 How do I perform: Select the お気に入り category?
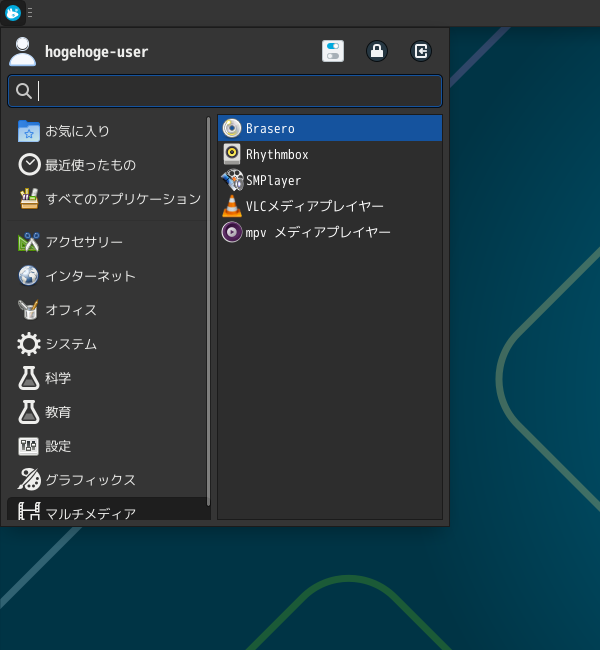(x=78, y=131)
